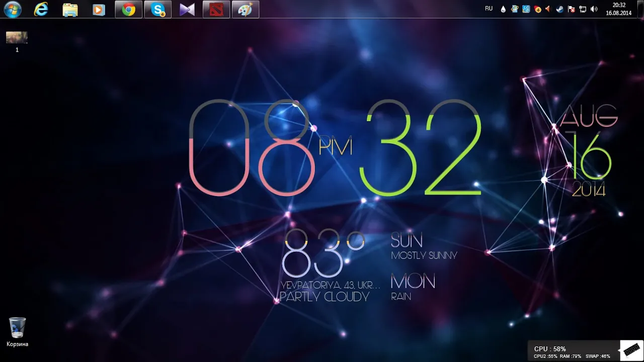Open Skype from the taskbar
Viewport: 644px width, 362px height.
coord(158,9)
